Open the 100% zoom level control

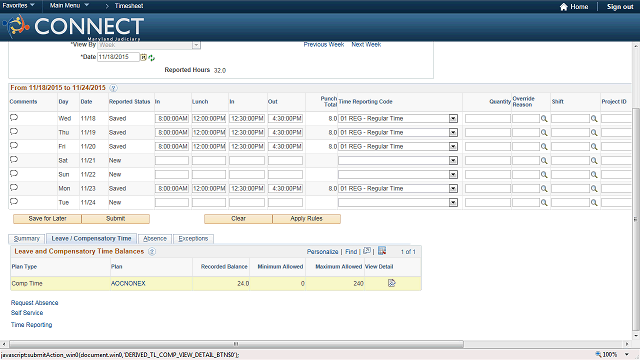pos(612,354)
